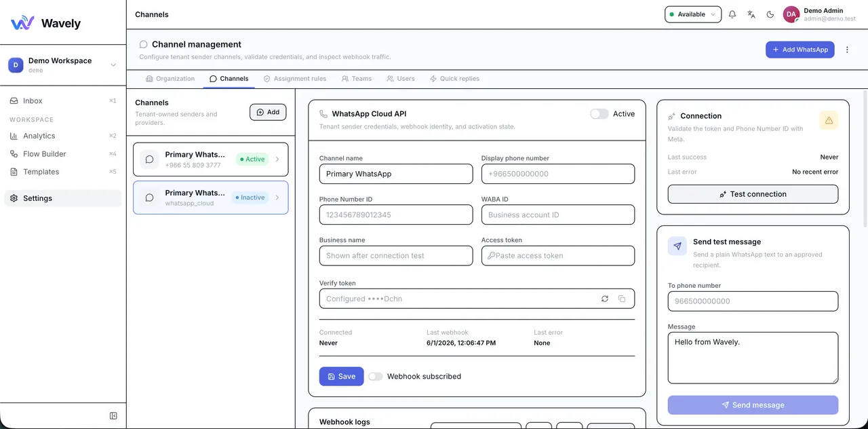Click the Test connection button

click(753, 194)
